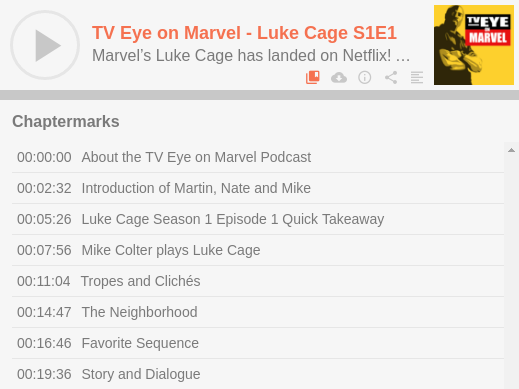The width and height of the screenshot is (519, 389).
Task: Click the cloud download icon
Action: [339, 78]
